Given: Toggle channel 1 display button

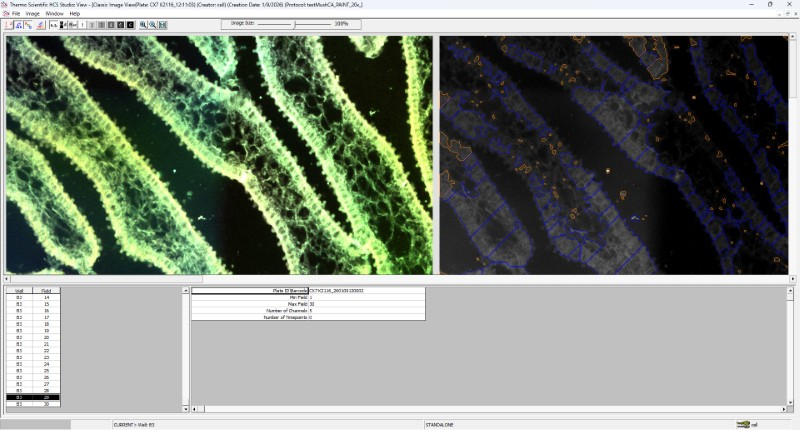Looking at the screenshot, I should pos(83,25).
